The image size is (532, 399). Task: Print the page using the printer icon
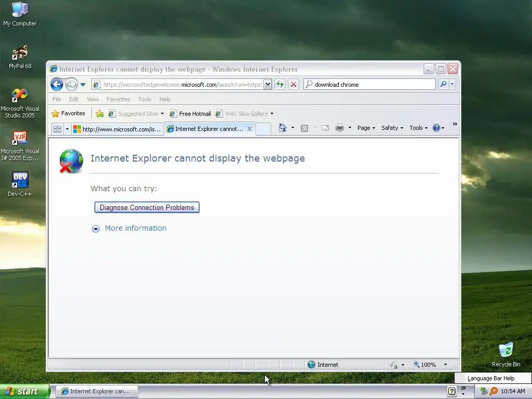(x=340, y=128)
